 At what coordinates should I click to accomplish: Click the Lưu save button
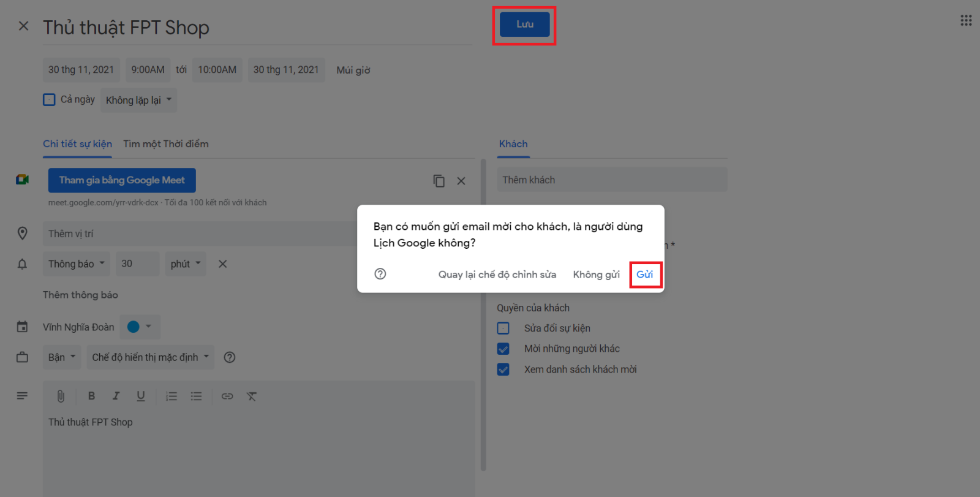click(x=525, y=25)
